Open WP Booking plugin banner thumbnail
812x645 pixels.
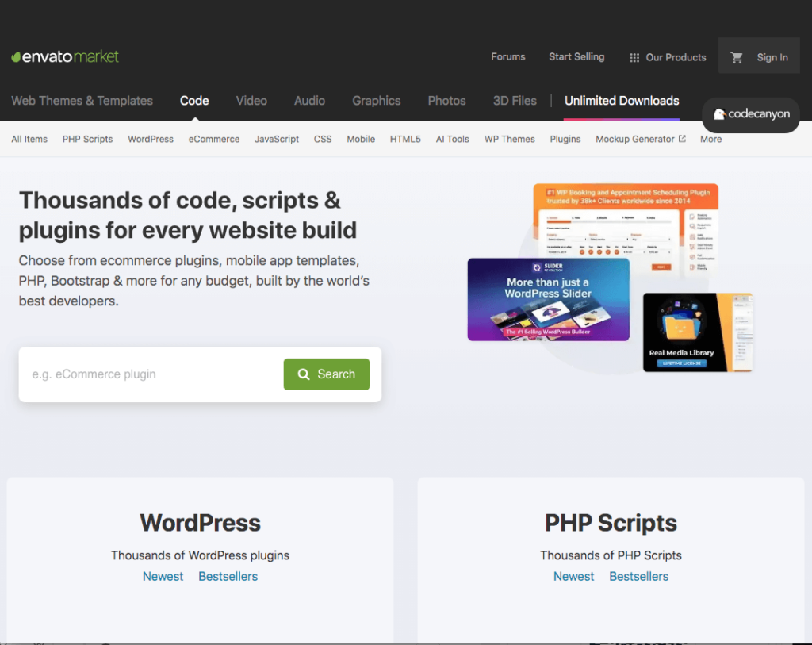[626, 221]
